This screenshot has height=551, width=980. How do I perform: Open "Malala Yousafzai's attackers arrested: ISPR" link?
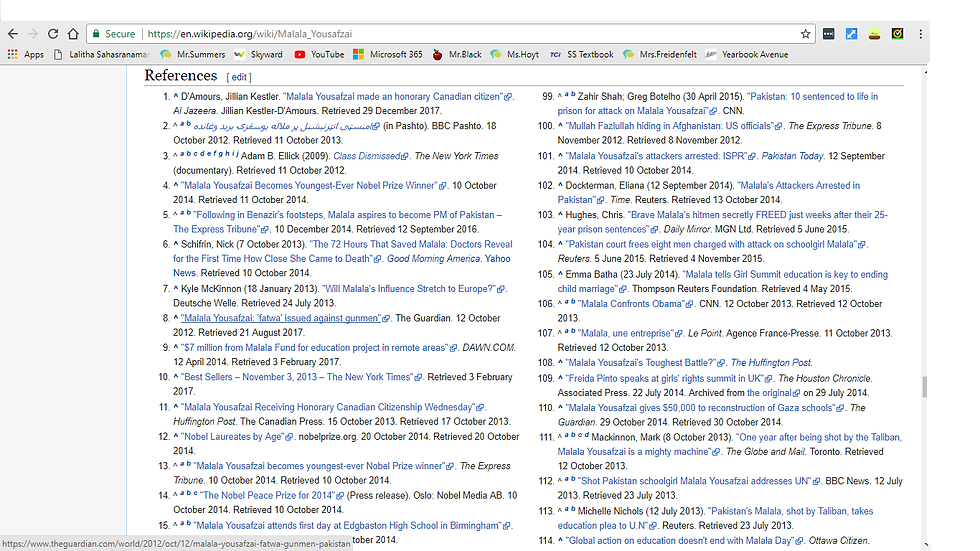(661, 156)
